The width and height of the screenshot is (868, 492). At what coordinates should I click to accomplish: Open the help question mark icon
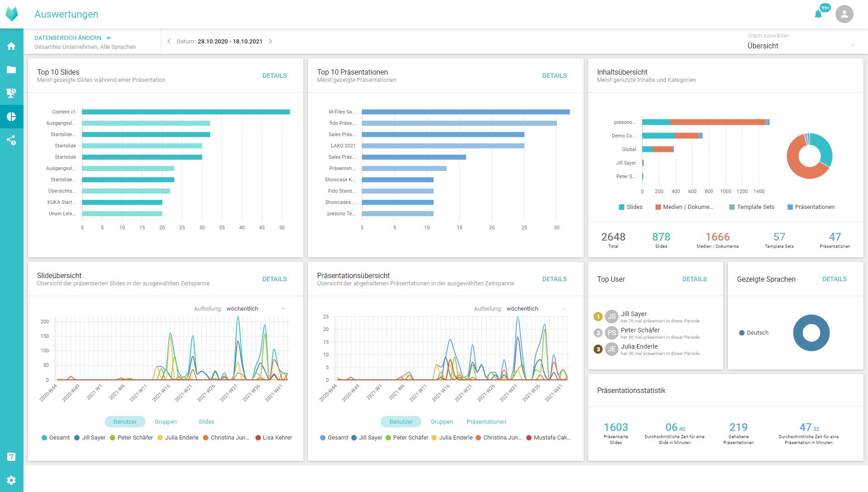click(11, 457)
